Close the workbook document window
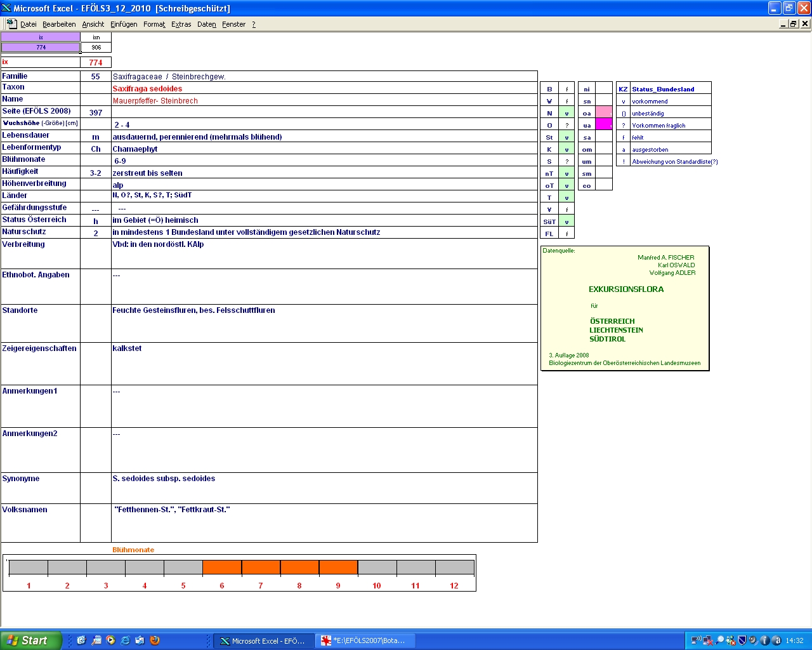 tap(805, 23)
